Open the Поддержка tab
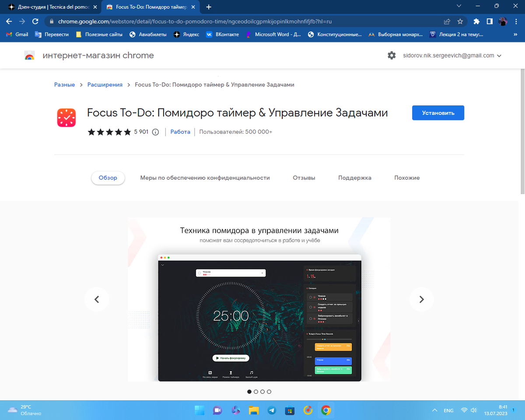525x420 pixels. [355, 178]
